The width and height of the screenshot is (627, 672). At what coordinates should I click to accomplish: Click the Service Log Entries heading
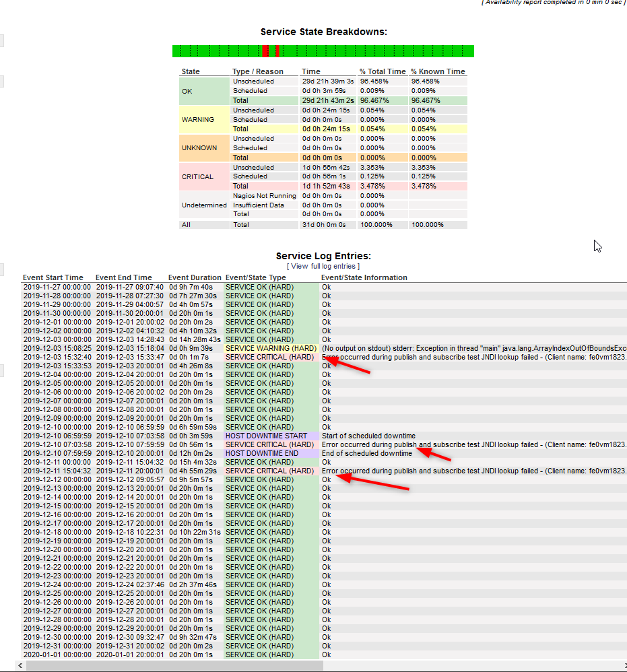tap(323, 256)
